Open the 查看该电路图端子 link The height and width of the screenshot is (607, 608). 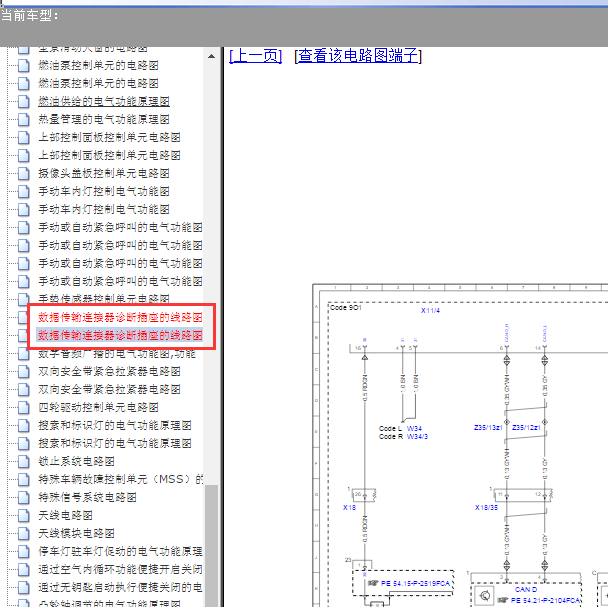pos(358,55)
